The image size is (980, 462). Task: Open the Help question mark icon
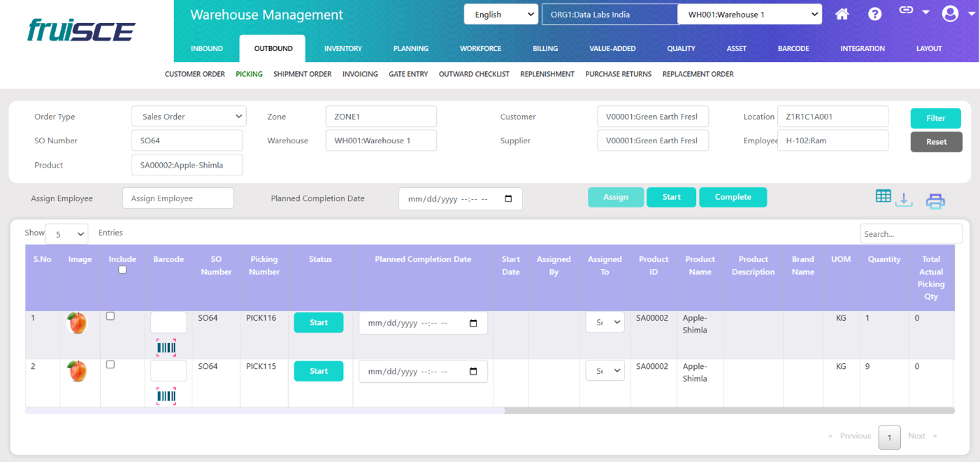coord(875,14)
